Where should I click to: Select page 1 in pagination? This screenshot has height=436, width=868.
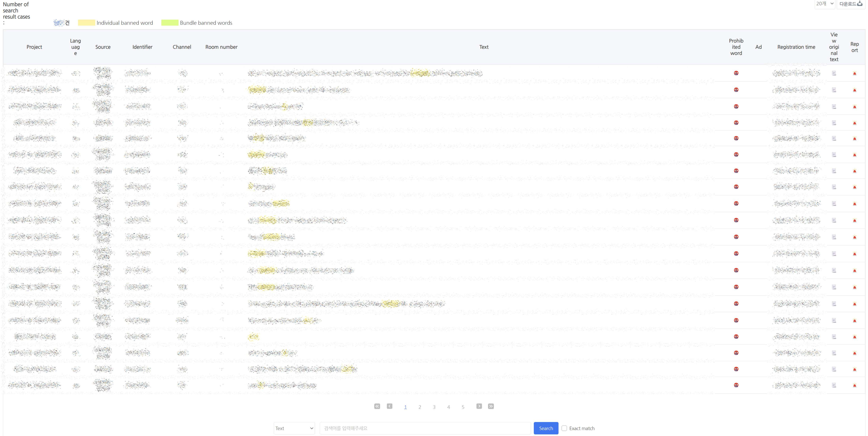405,407
